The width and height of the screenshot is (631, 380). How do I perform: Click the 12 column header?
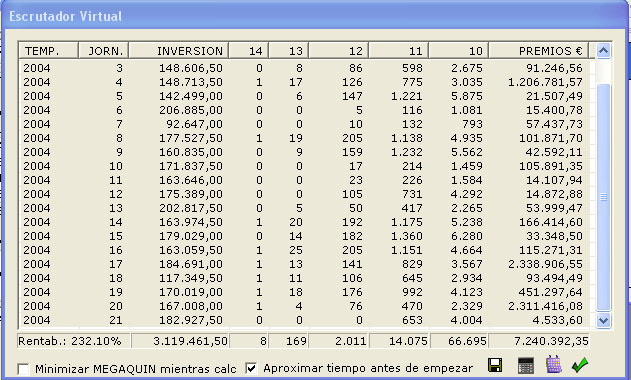click(338, 51)
